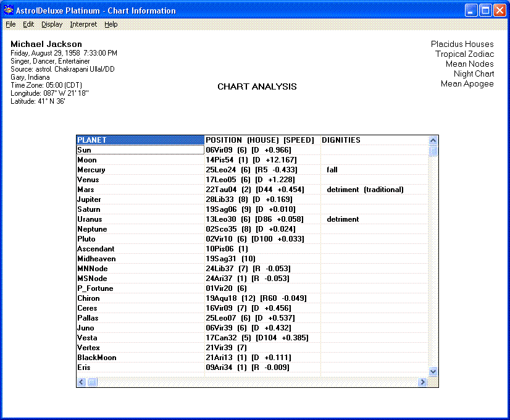The height and width of the screenshot is (420, 510).
Task: Select the PLANET column header
Action: pos(140,140)
